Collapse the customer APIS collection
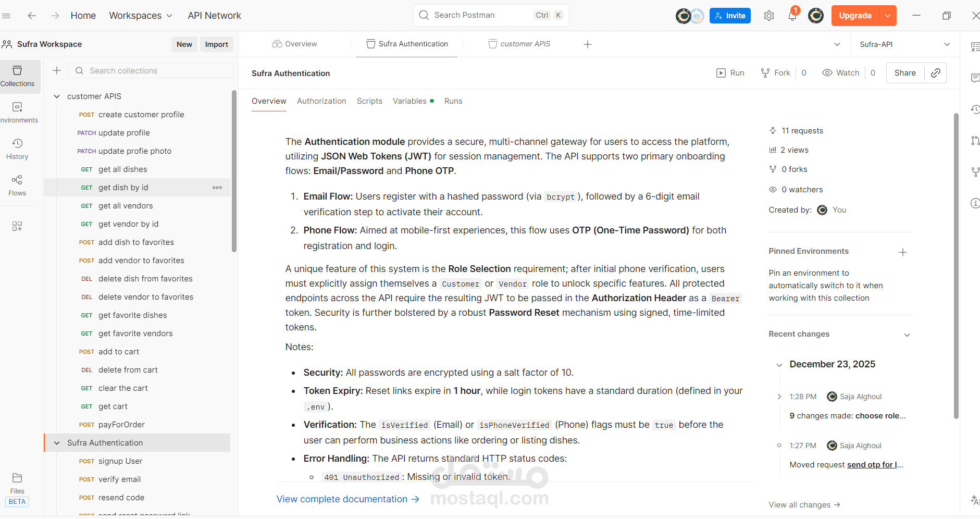This screenshot has width=980, height=519. (x=57, y=96)
